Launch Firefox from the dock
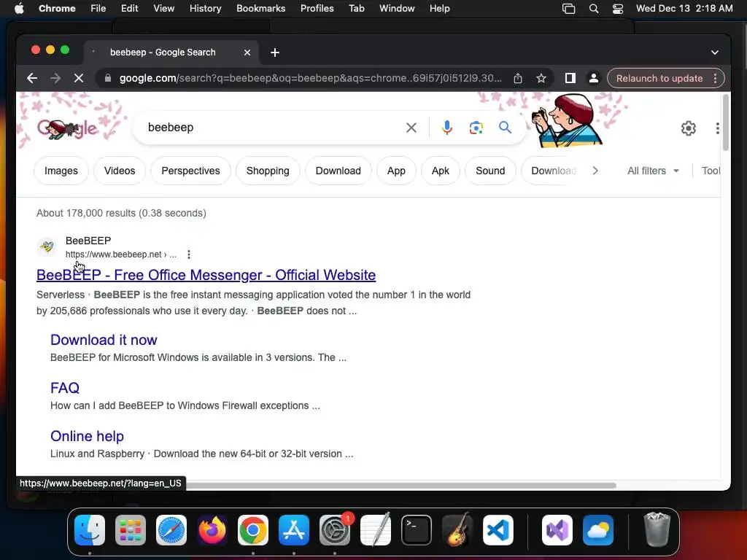 212,530
